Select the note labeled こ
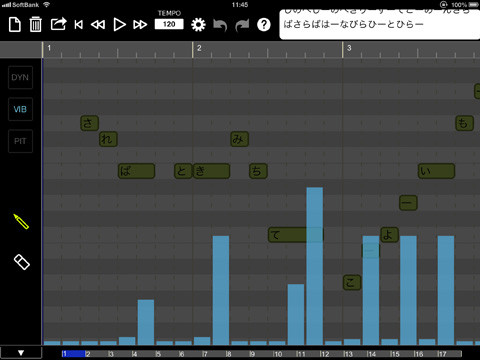Viewport: 480px width, 360px height. 352,283
